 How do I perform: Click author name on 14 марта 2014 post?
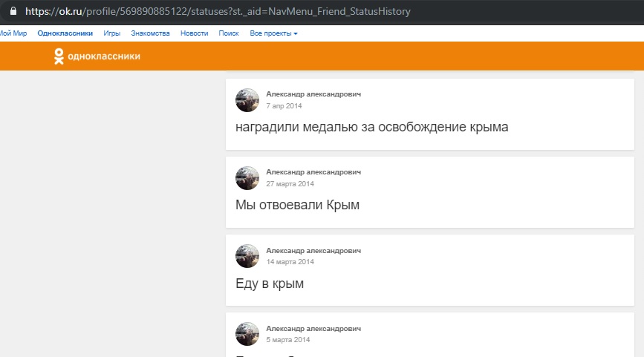(x=313, y=250)
